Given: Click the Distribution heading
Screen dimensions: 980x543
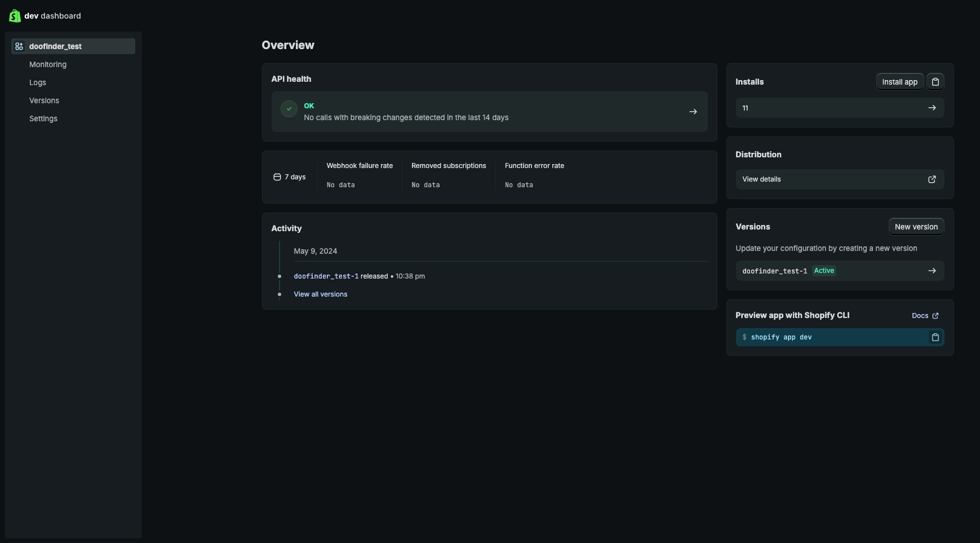Looking at the screenshot, I should (x=759, y=154).
